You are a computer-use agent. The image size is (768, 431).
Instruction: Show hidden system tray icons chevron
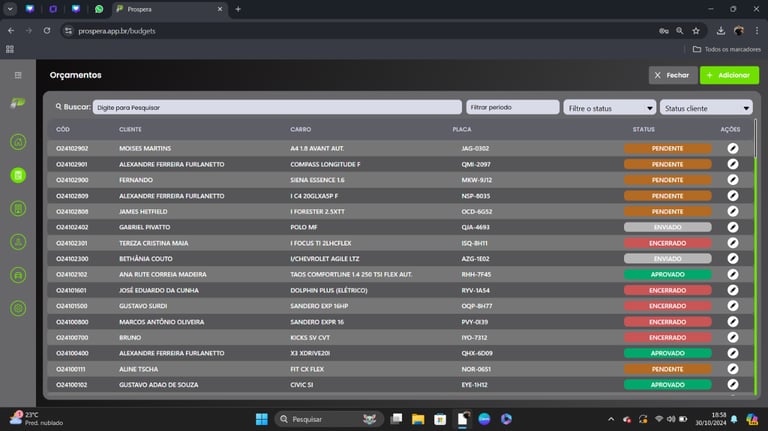(x=611, y=419)
